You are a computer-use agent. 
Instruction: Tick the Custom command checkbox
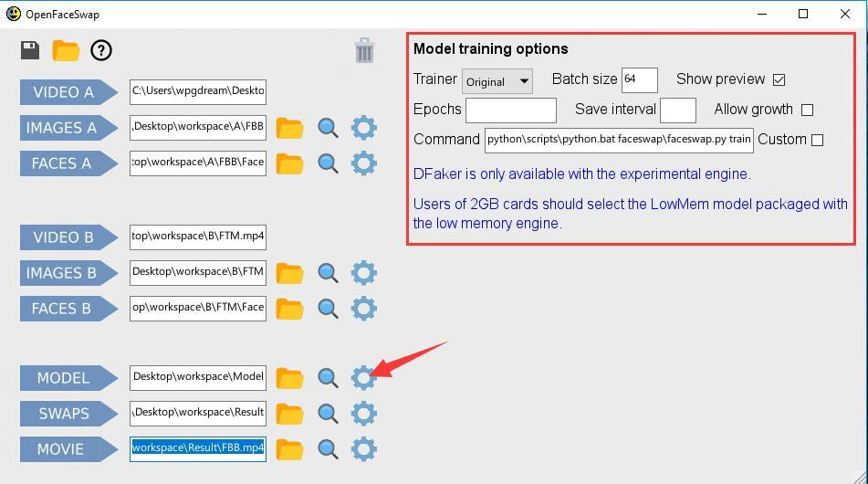coord(817,140)
